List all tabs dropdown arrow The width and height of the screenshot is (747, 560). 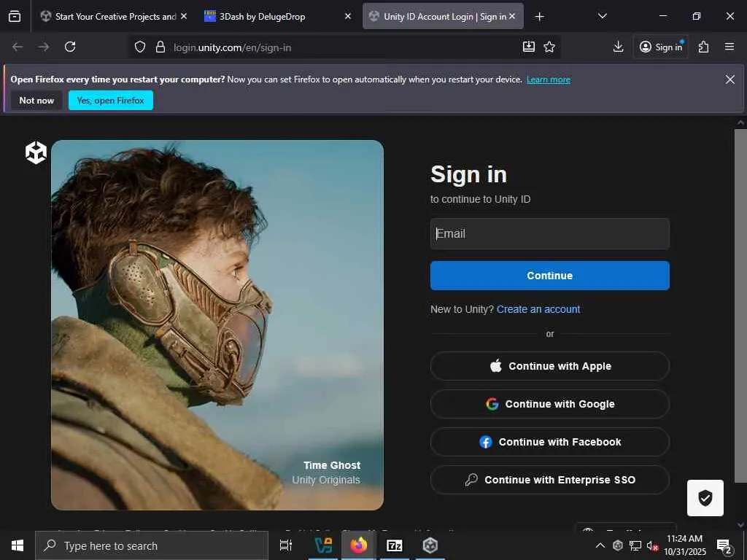pos(602,17)
